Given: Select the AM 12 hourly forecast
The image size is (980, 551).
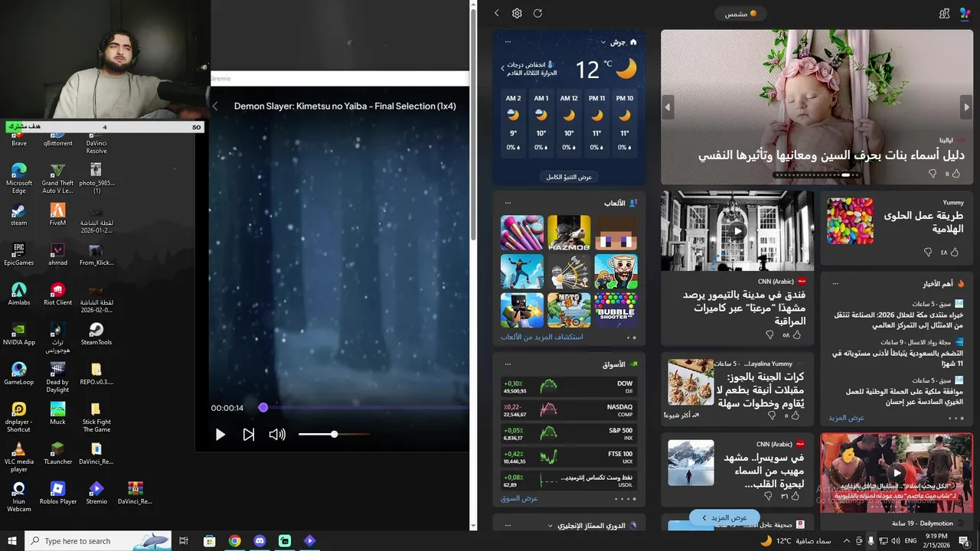Looking at the screenshot, I should (x=569, y=122).
